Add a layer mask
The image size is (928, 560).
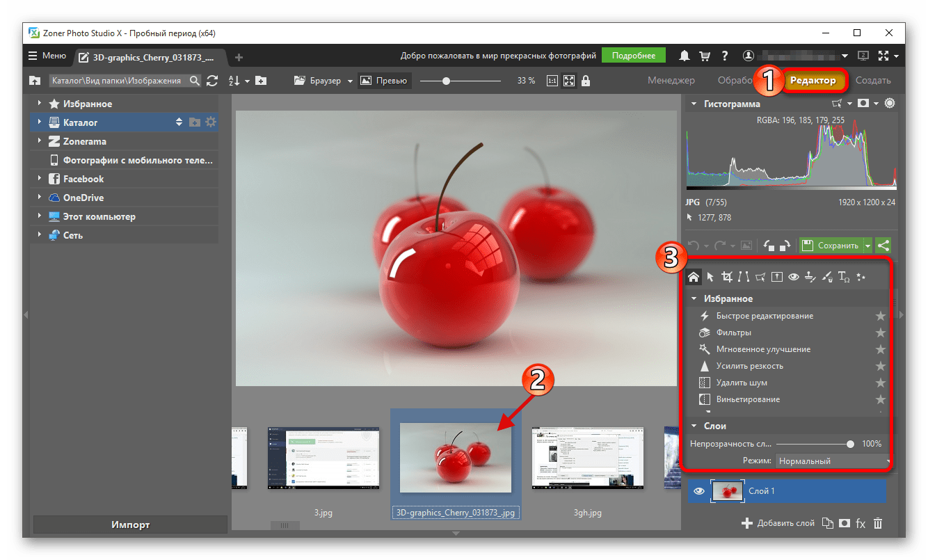[x=845, y=523]
